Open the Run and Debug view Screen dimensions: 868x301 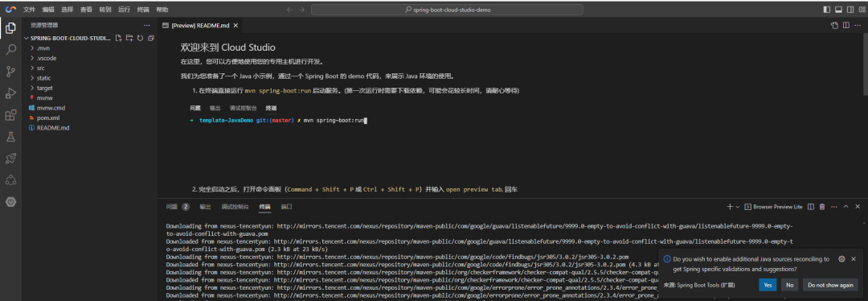click(x=10, y=93)
